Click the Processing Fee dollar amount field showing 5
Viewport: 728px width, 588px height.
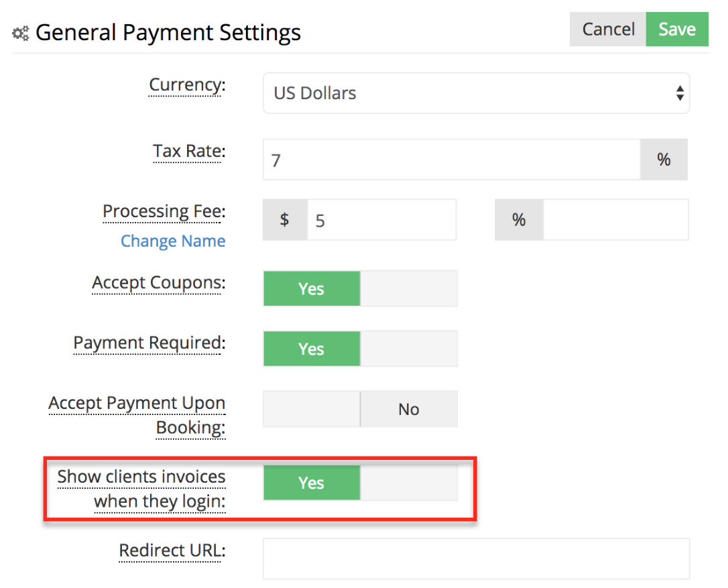(382, 219)
